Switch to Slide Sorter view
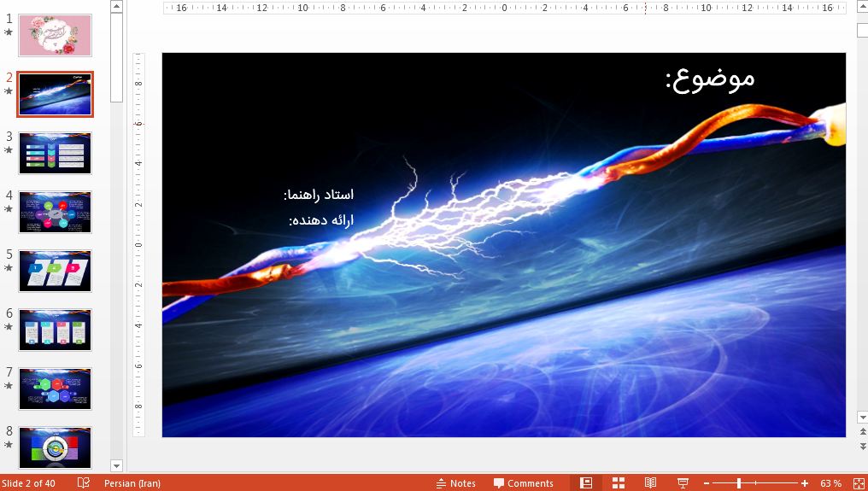This screenshot has height=491, width=868. coord(619,483)
